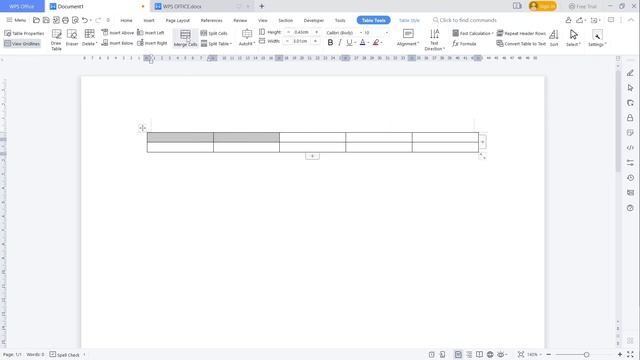Open the Alignment dropdown

[408, 38]
